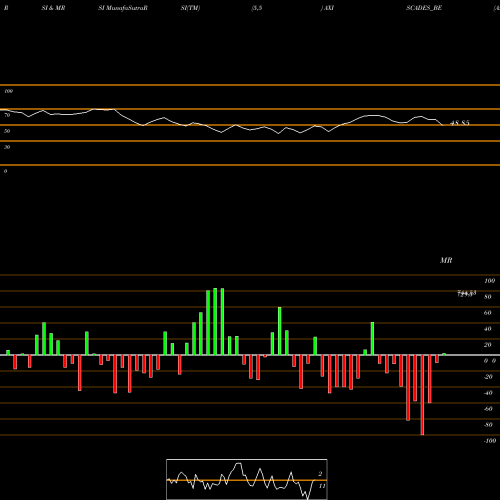Open the mini line chart thumbnail at bottom
Viewport: 500px width, 500px height.
point(247,479)
